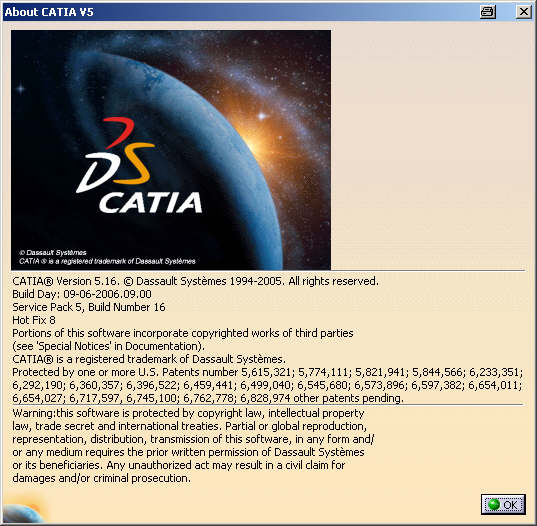Click the print icon in title bar
The height and width of the screenshot is (526, 537).
click(488, 12)
